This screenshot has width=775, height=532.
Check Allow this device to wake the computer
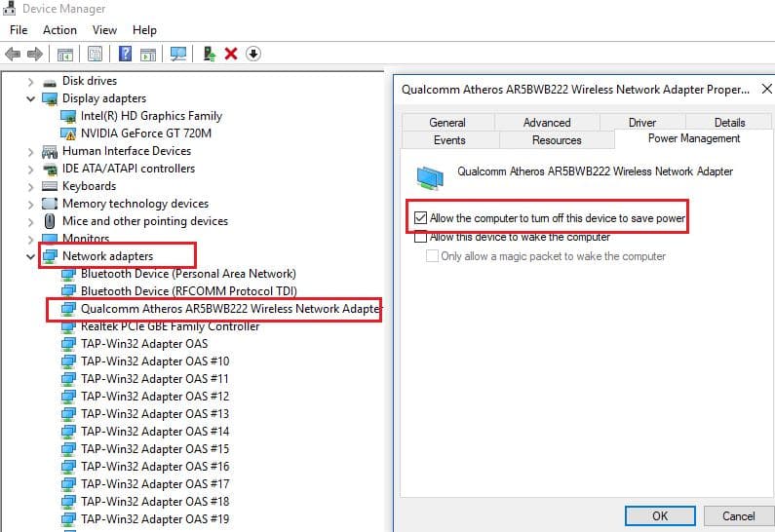420,237
